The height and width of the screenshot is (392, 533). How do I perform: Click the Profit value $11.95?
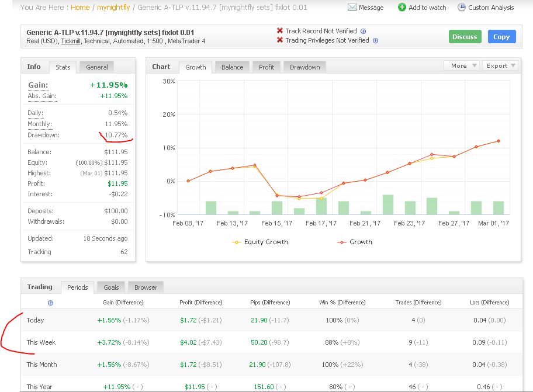point(117,184)
